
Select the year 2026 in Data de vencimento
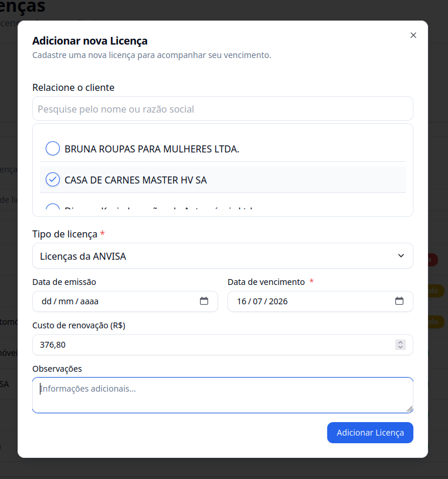[x=278, y=301]
